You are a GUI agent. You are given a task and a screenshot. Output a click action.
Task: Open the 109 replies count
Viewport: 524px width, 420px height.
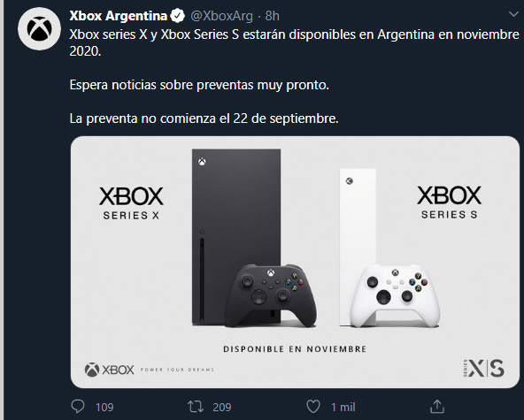click(x=104, y=408)
